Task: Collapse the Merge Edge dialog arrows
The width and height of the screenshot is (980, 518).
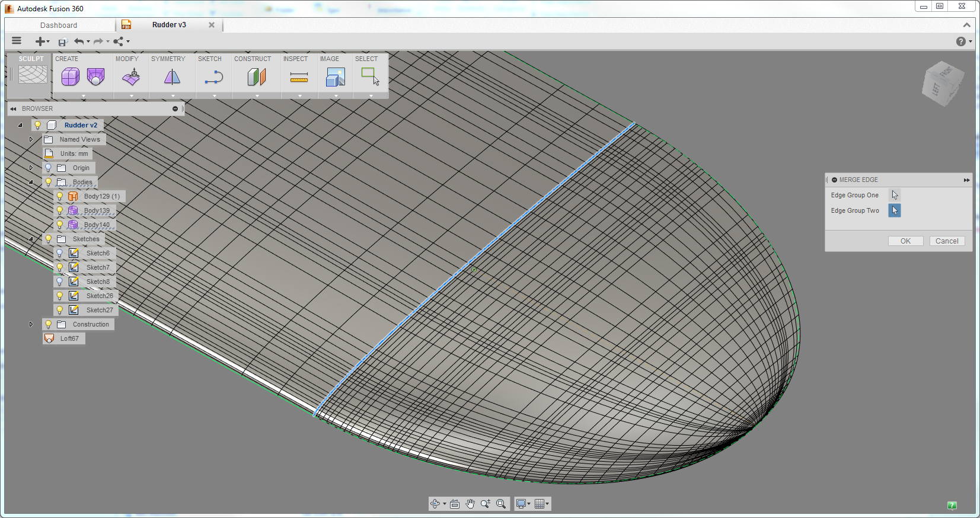Action: (966, 180)
